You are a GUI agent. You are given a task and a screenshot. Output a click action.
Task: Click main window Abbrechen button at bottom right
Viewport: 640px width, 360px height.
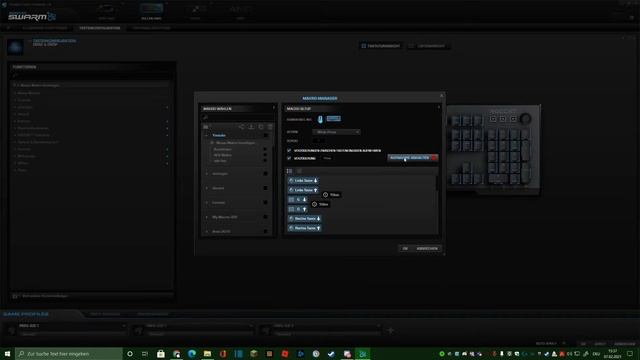tap(624, 344)
